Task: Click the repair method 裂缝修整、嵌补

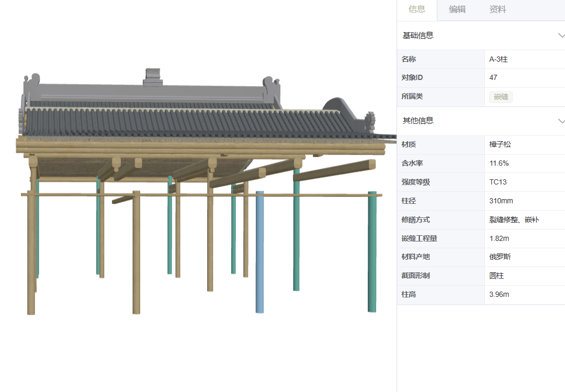Action: [x=514, y=220]
